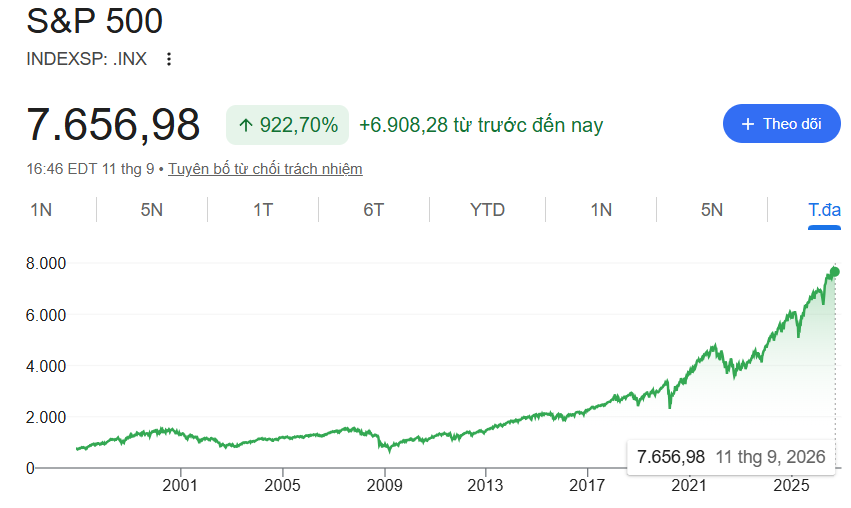Image resolution: width=851 pixels, height=508 pixels.
Task: Switch to the YTD range tab
Action: tap(487, 209)
